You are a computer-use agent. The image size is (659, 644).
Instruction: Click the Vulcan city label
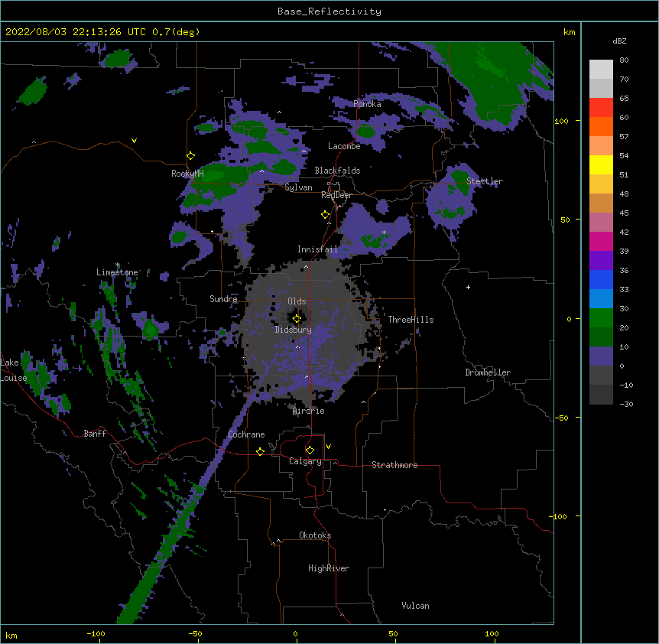(415, 606)
